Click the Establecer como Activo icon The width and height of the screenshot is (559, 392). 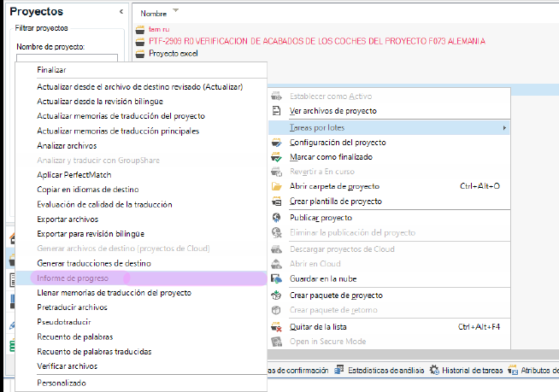pos(276,97)
